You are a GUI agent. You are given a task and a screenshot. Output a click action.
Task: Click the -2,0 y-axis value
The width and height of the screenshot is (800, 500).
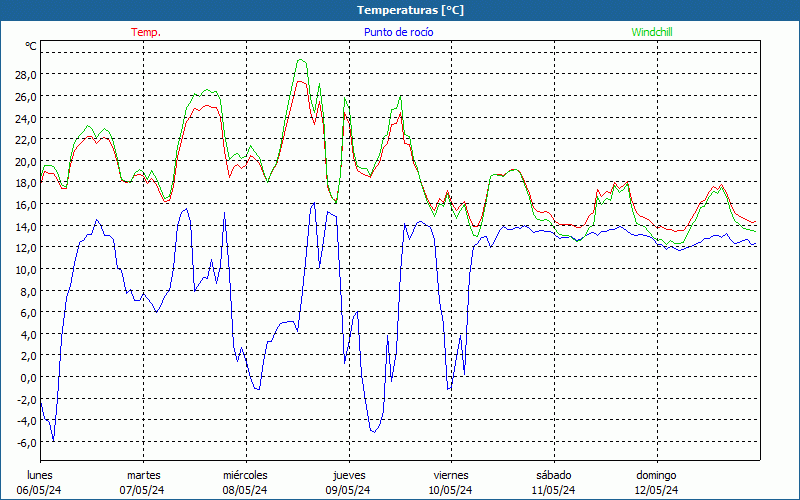click(27, 399)
